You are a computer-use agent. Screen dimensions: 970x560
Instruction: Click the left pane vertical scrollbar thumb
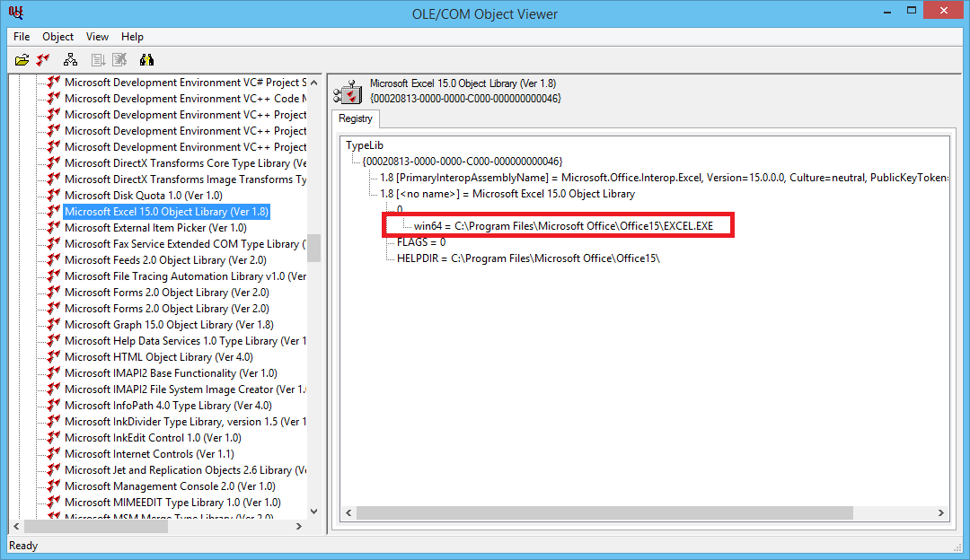click(x=314, y=248)
